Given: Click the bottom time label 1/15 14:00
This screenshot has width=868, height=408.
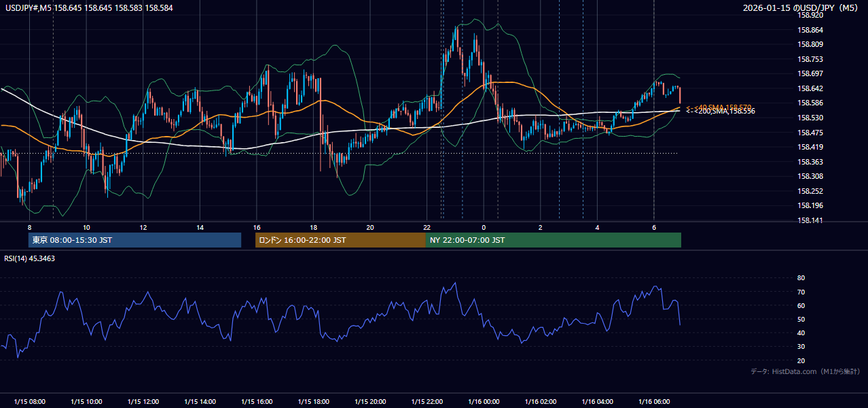Looking at the screenshot, I should coord(200,402).
